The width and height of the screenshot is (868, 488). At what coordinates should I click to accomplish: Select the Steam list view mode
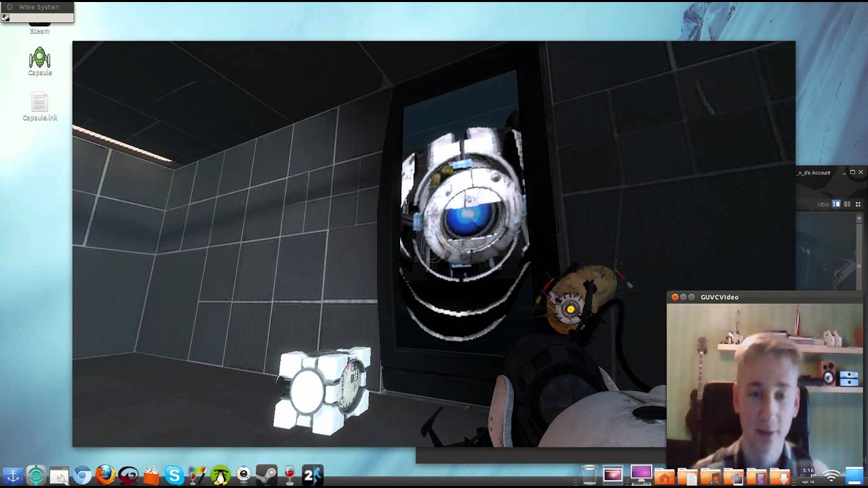pyautogui.click(x=847, y=204)
